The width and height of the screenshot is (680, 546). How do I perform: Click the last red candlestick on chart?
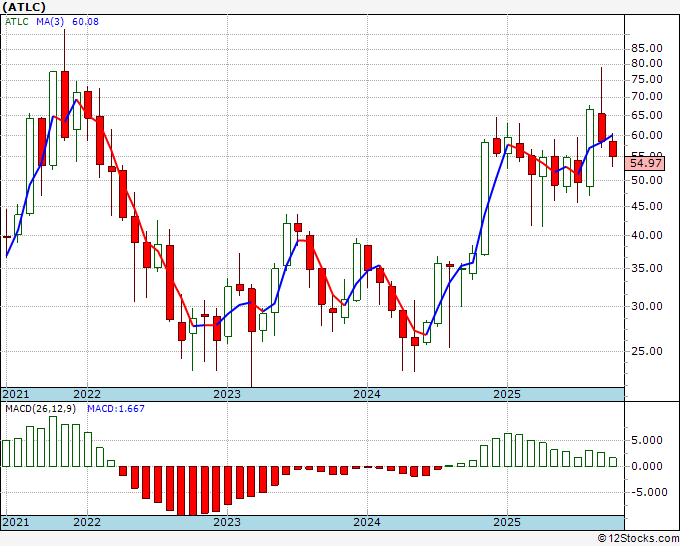click(613, 149)
